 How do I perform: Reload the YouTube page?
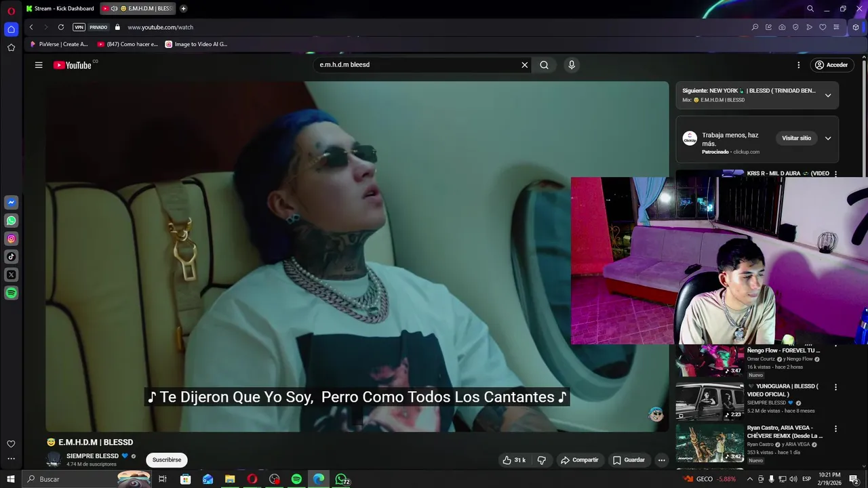point(61,27)
